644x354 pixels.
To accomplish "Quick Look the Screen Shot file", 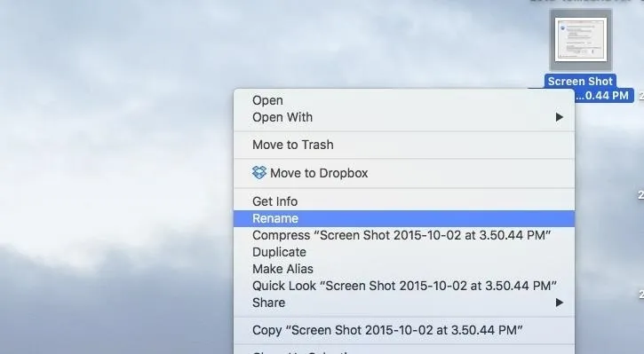I will 404,286.
